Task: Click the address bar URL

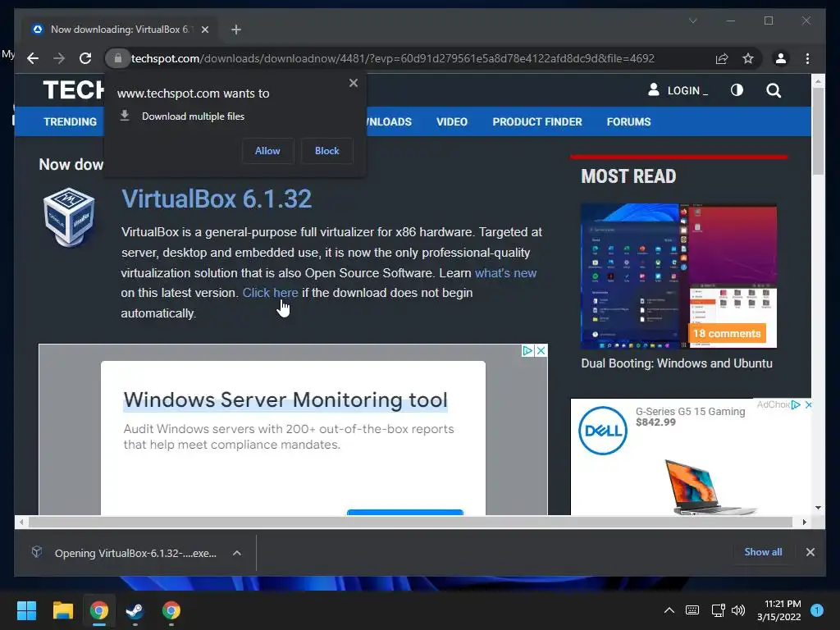Action: pos(393,58)
